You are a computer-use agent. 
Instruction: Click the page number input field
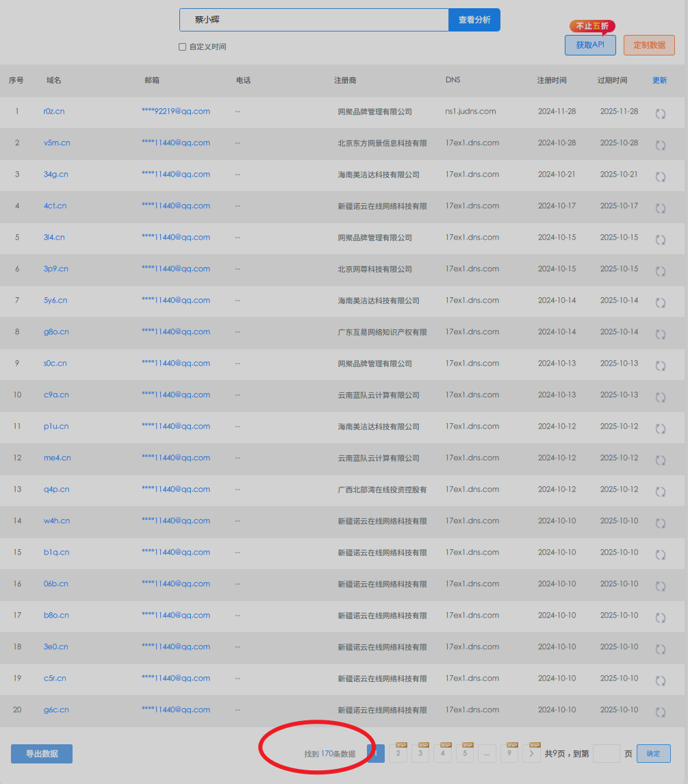point(606,754)
